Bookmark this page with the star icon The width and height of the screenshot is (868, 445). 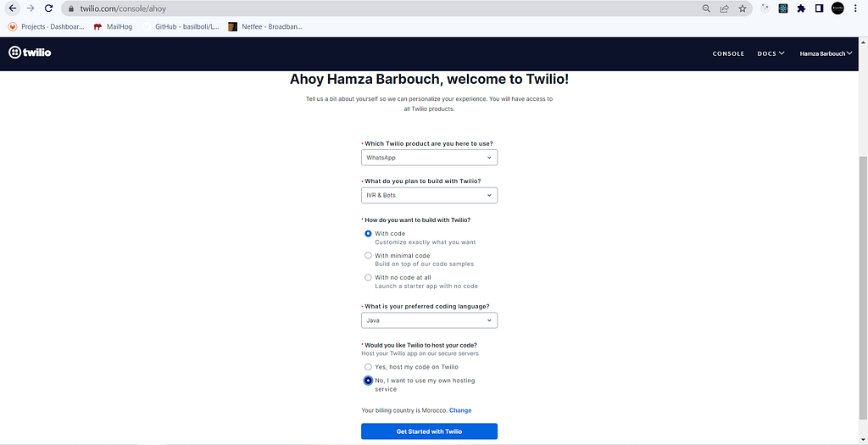(743, 8)
